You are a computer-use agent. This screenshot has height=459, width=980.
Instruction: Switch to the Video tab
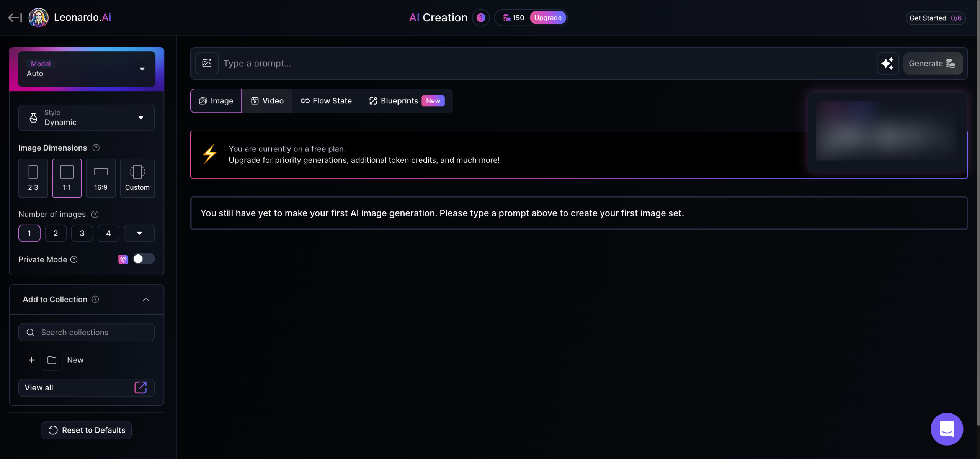[267, 101]
